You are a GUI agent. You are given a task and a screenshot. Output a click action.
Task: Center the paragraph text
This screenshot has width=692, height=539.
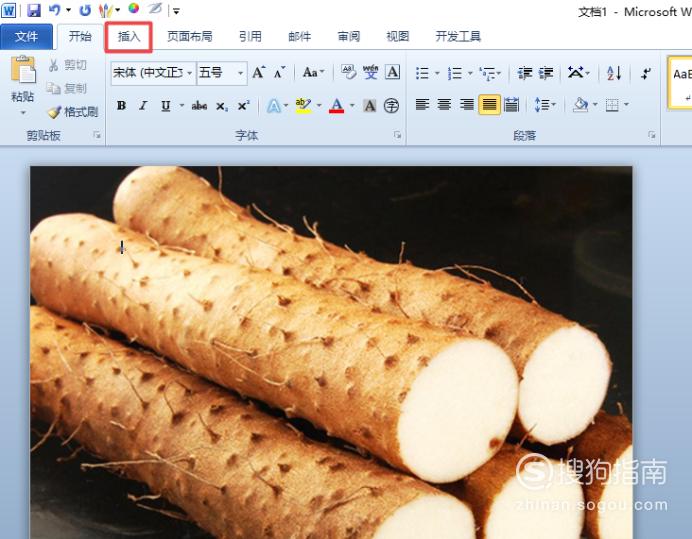tap(444, 105)
